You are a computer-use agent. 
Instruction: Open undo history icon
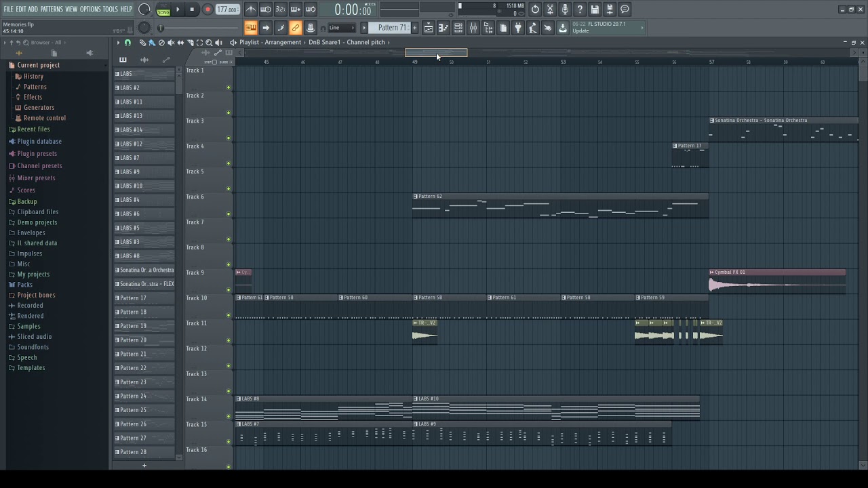click(535, 9)
